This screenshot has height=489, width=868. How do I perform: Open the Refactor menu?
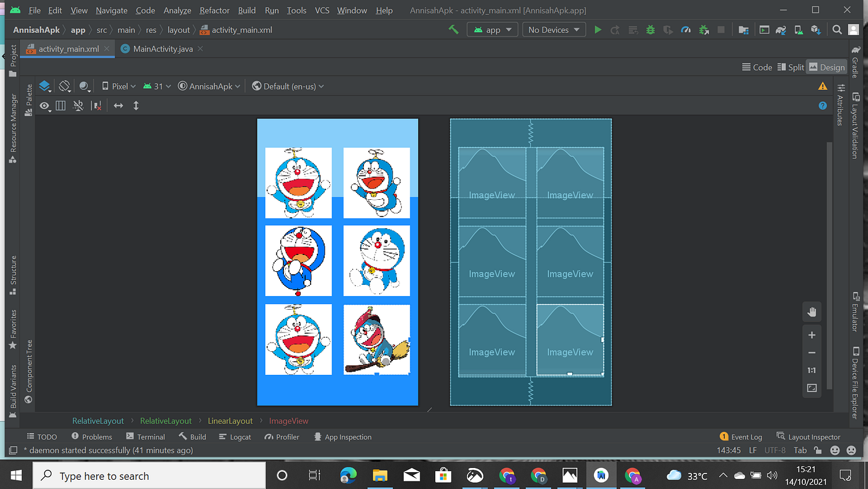click(x=215, y=10)
